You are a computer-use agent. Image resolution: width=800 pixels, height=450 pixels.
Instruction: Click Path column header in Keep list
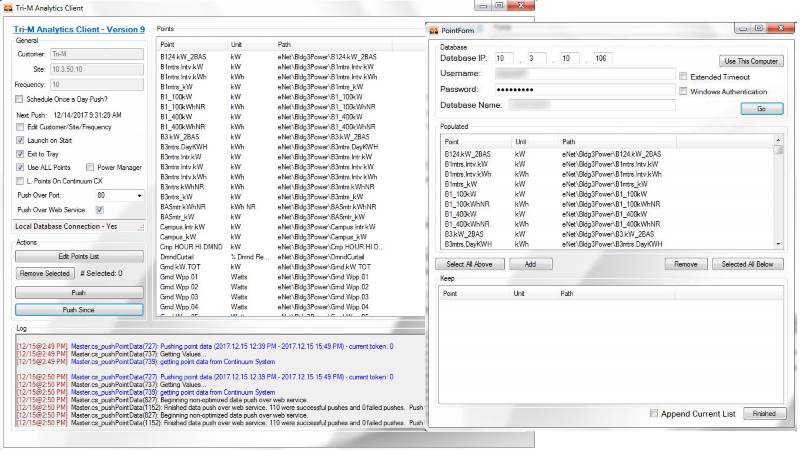pyautogui.click(x=567, y=293)
